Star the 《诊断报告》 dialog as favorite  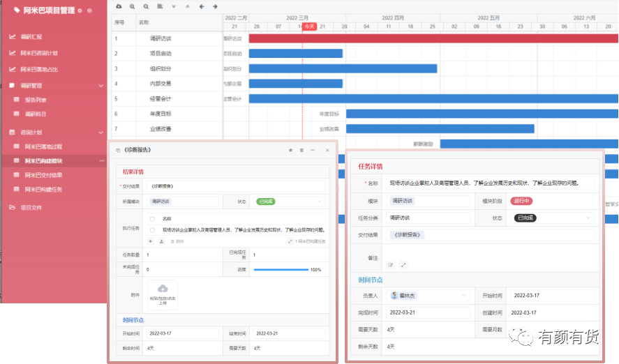(291, 150)
